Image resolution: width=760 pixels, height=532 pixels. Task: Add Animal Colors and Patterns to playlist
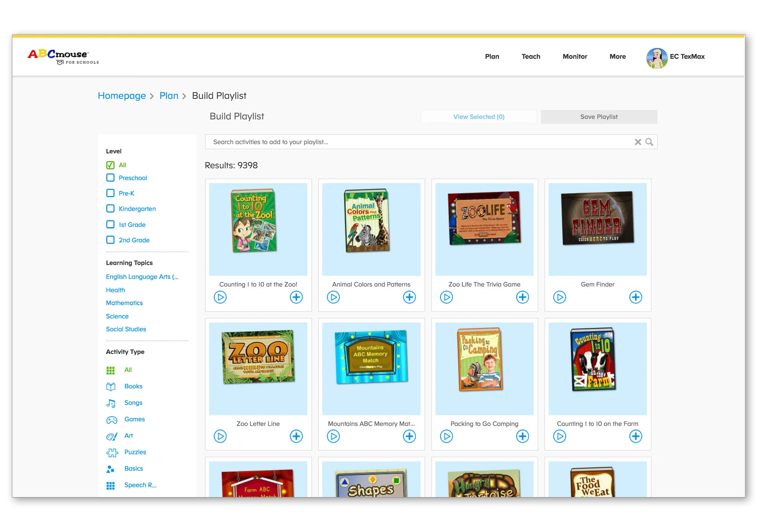[x=409, y=297]
